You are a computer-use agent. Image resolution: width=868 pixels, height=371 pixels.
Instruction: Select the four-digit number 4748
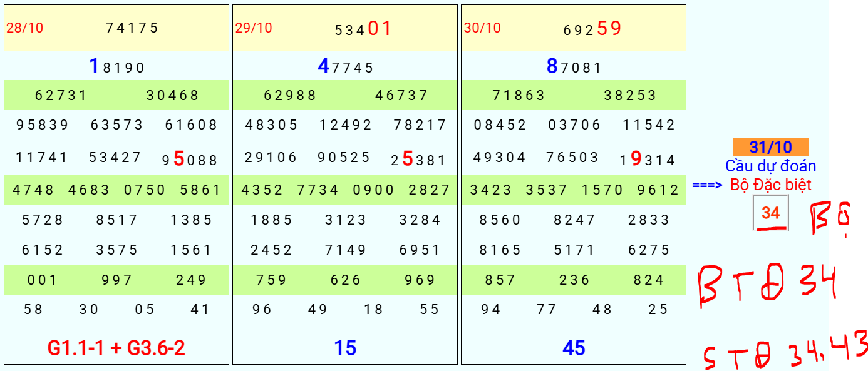[x=33, y=190]
